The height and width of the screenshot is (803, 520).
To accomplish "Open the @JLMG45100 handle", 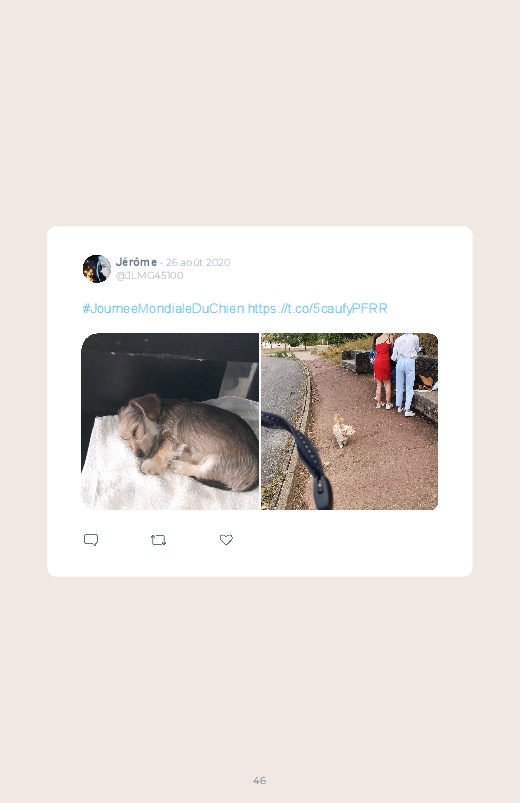I will coord(150,276).
